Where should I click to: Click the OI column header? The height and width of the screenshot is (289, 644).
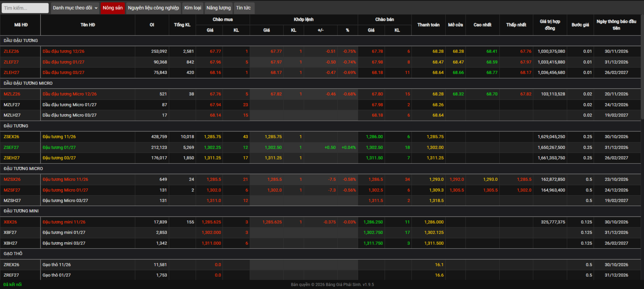point(152,25)
